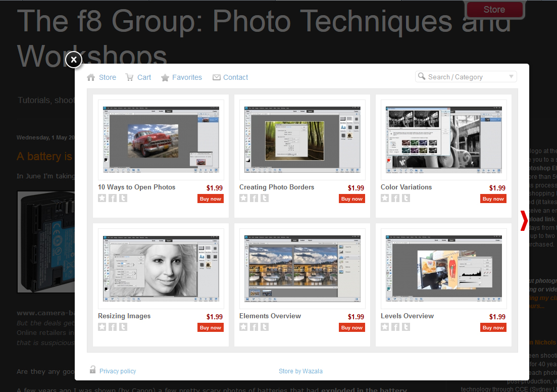557x392 pixels.
Task: Favorite star for Resizing Images
Action: (102, 327)
